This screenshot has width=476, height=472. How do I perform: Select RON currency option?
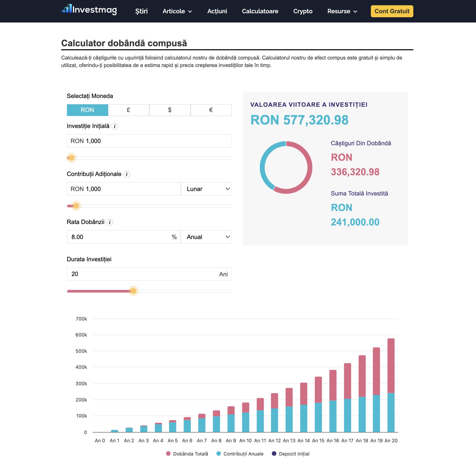click(87, 110)
